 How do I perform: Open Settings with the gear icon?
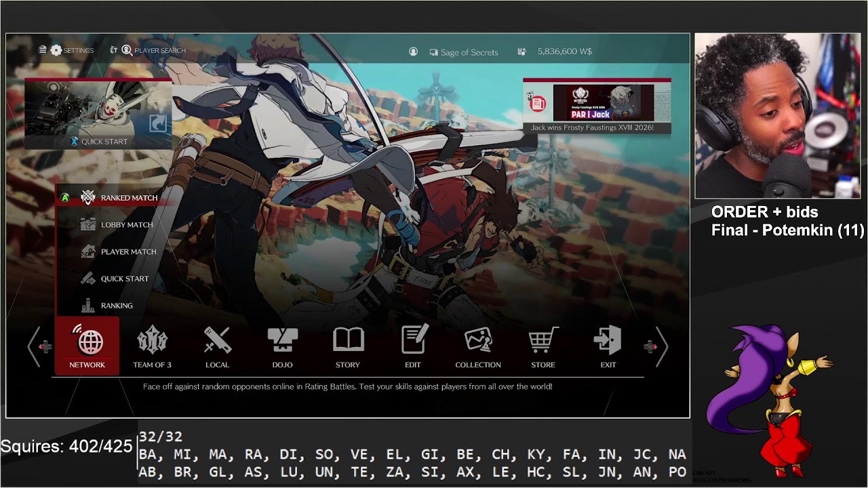(56, 50)
